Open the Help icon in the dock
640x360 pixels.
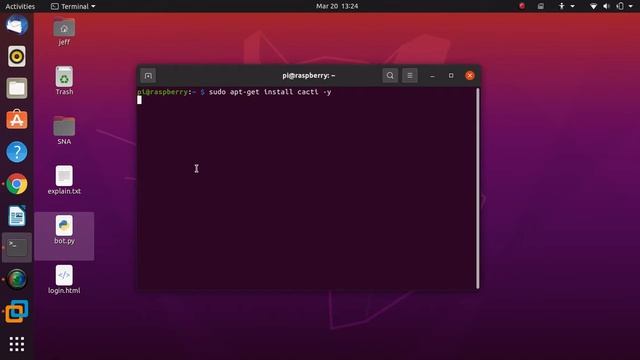click(17, 152)
